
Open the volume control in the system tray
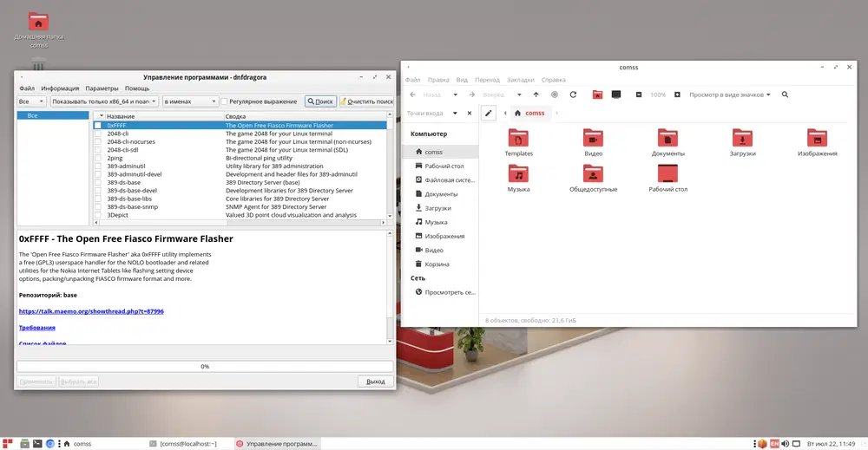[x=785, y=443]
